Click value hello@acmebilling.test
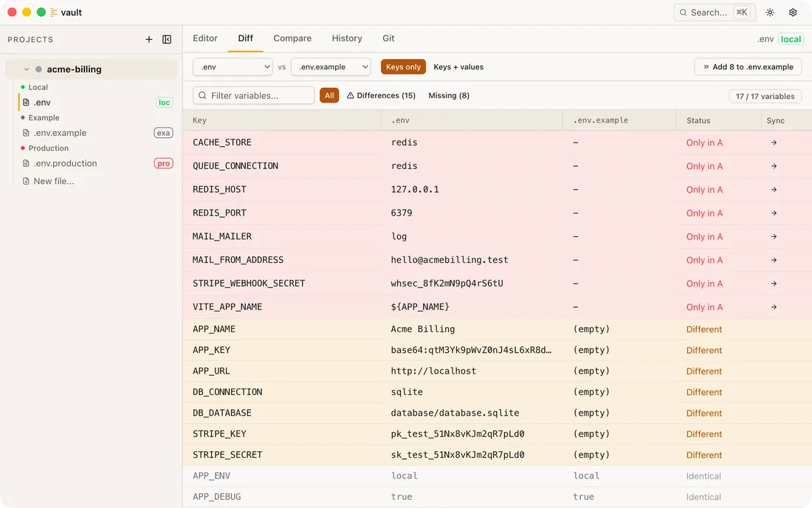812x508 pixels. click(x=449, y=260)
